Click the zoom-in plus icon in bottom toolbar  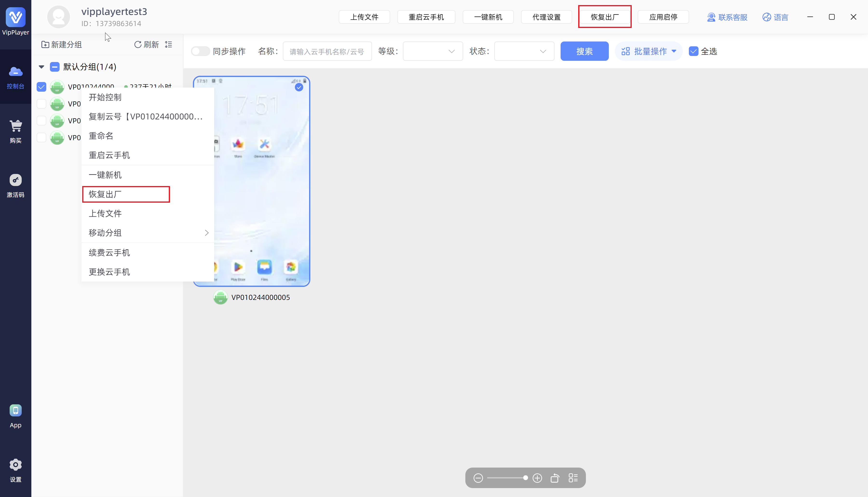click(x=537, y=478)
